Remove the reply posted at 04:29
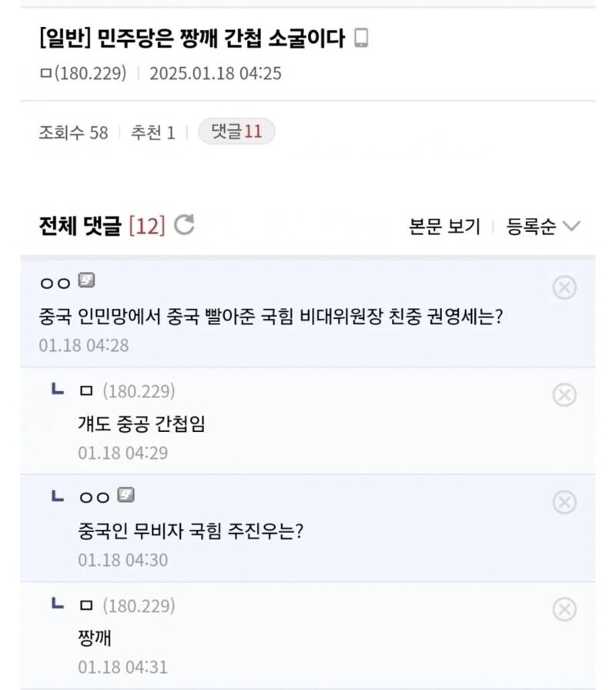This screenshot has width=616, height=690. coord(564,395)
